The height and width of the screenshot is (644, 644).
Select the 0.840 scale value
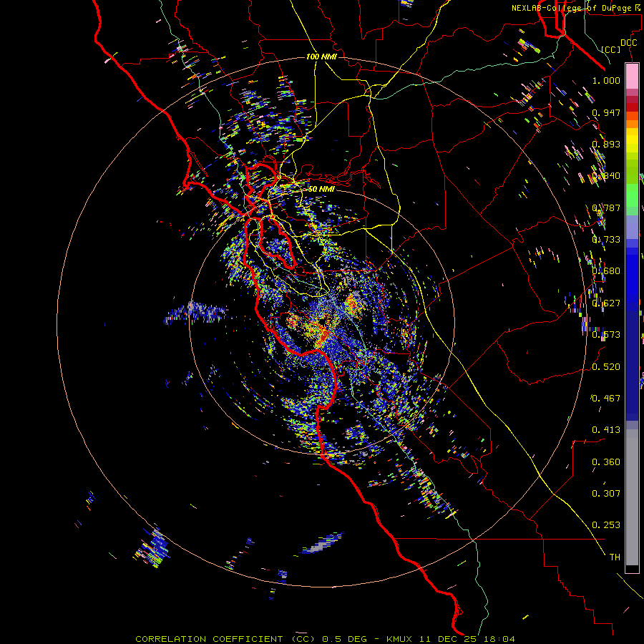click(x=606, y=176)
